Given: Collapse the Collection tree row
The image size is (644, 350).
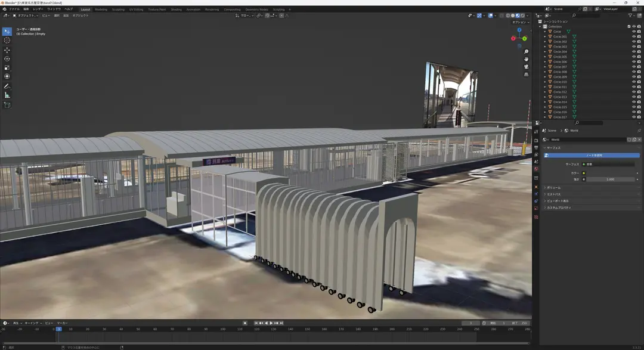Looking at the screenshot, I should (540, 26).
